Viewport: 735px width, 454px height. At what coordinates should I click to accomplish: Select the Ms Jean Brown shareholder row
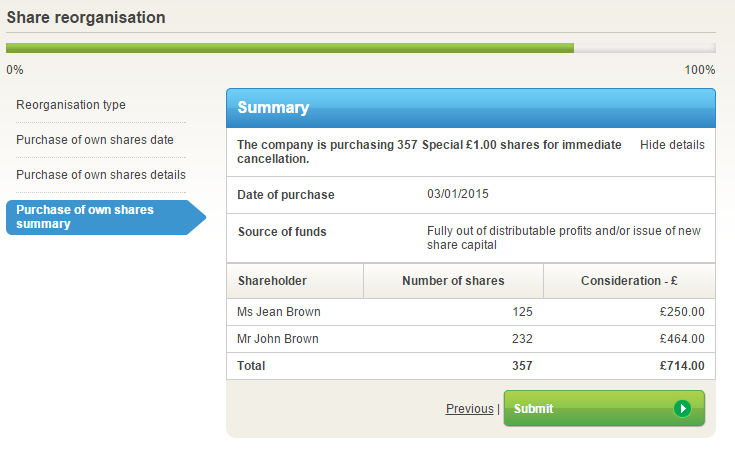pyautogui.click(x=279, y=312)
